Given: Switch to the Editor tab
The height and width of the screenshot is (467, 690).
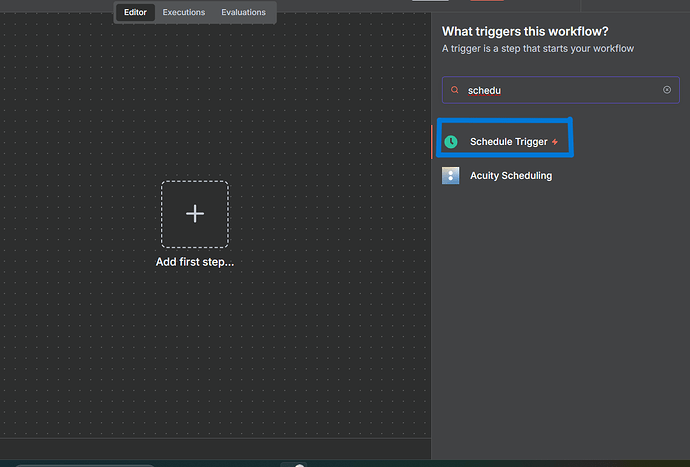Looking at the screenshot, I should point(135,13).
